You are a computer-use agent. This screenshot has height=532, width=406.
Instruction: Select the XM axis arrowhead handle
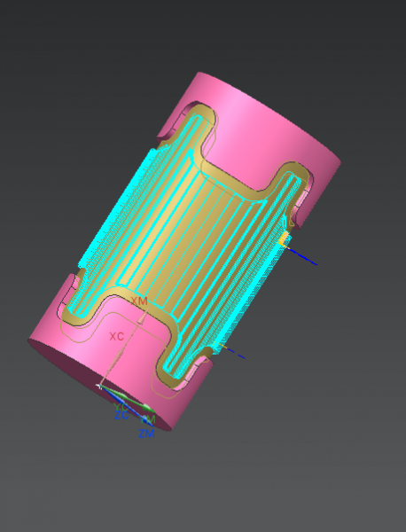click(x=143, y=318)
